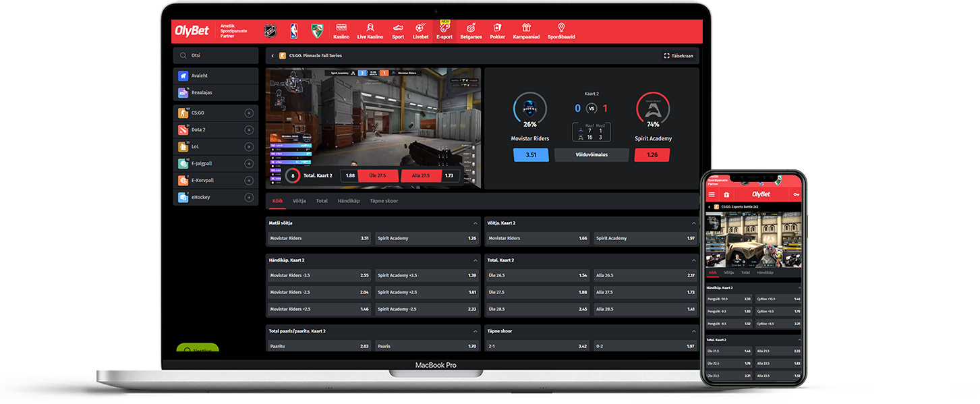Switch to the Täpne skoor tab
Image resolution: width=980 pixels, height=404 pixels.
coord(384,201)
